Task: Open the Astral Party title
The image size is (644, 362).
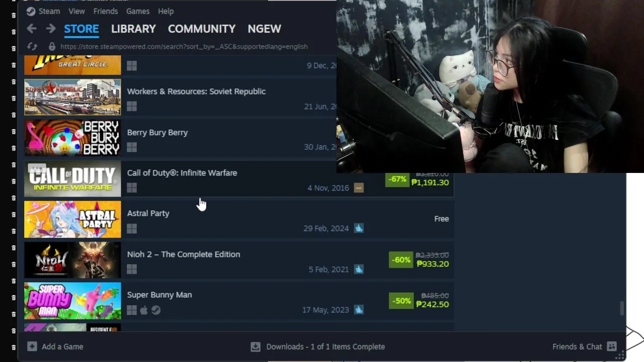Action: tap(148, 213)
